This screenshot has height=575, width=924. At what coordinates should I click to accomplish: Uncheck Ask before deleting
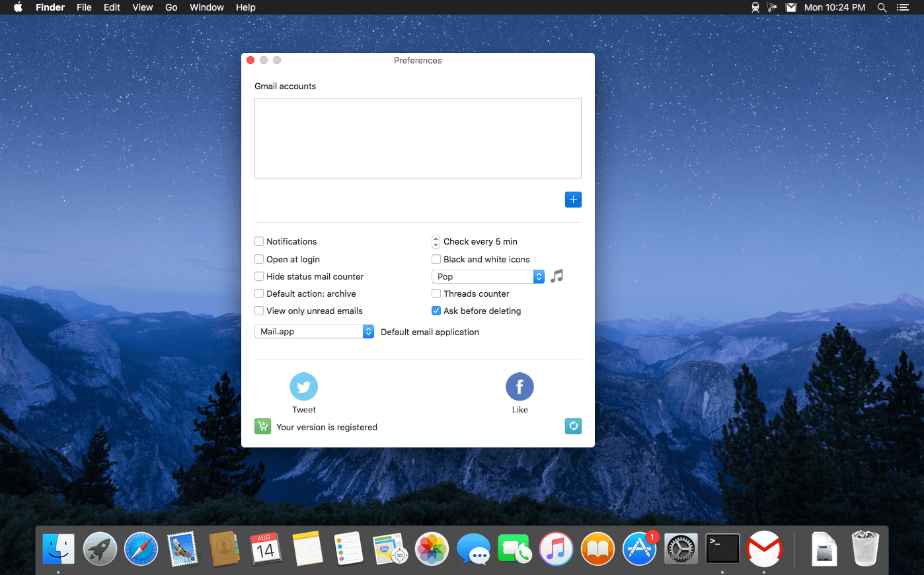pyautogui.click(x=436, y=311)
